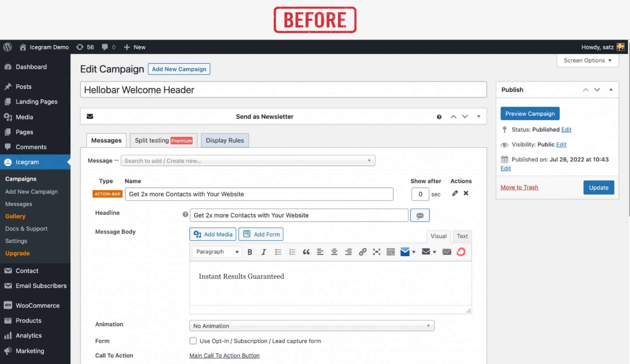Expand the campaign Publish panel chevron
This screenshot has width=630, height=364.
(x=611, y=90)
